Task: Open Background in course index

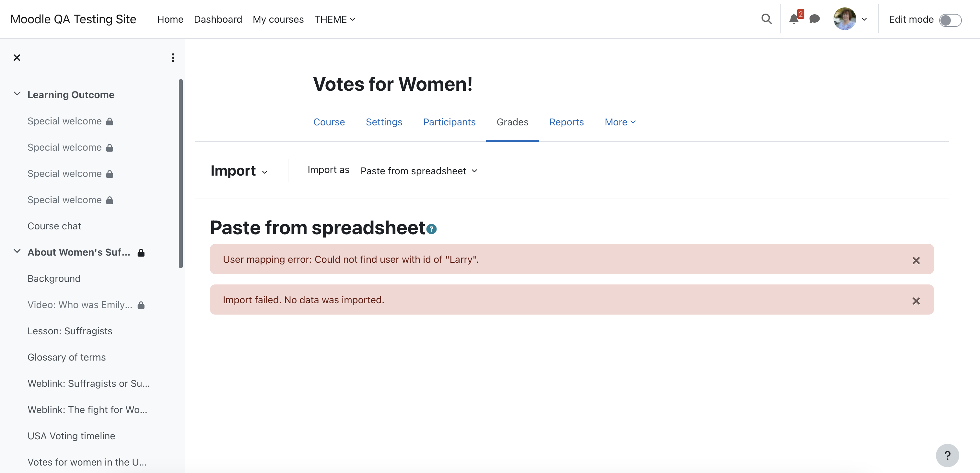Action: click(x=54, y=279)
